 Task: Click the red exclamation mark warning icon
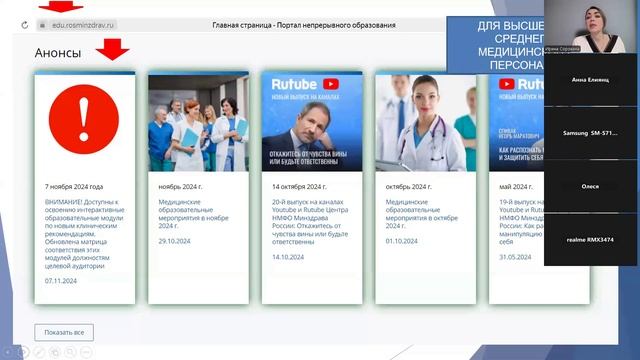84,119
